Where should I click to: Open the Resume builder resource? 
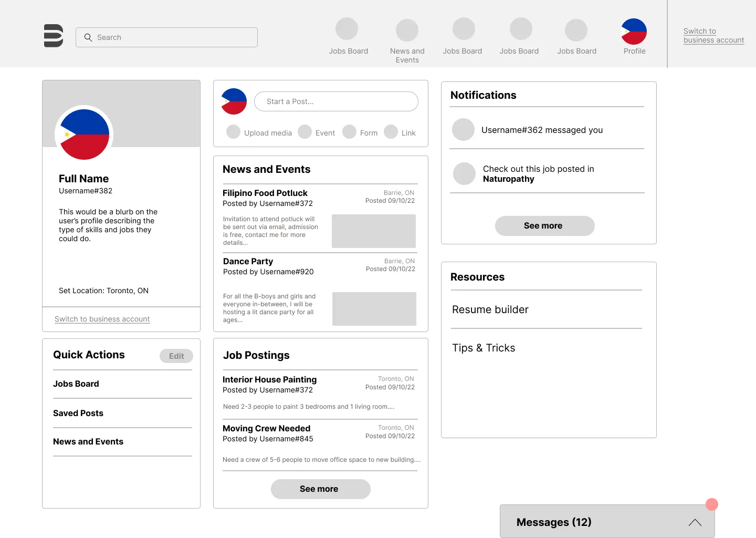tap(490, 309)
